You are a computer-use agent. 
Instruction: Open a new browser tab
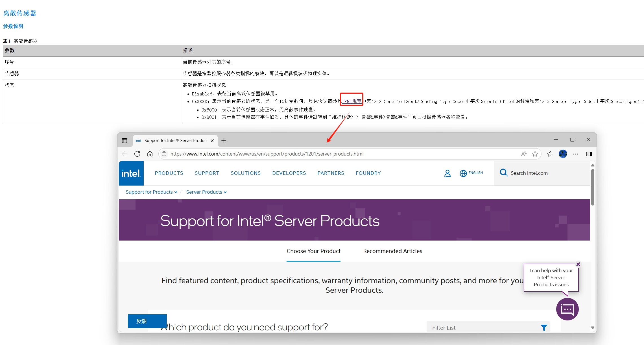click(224, 140)
